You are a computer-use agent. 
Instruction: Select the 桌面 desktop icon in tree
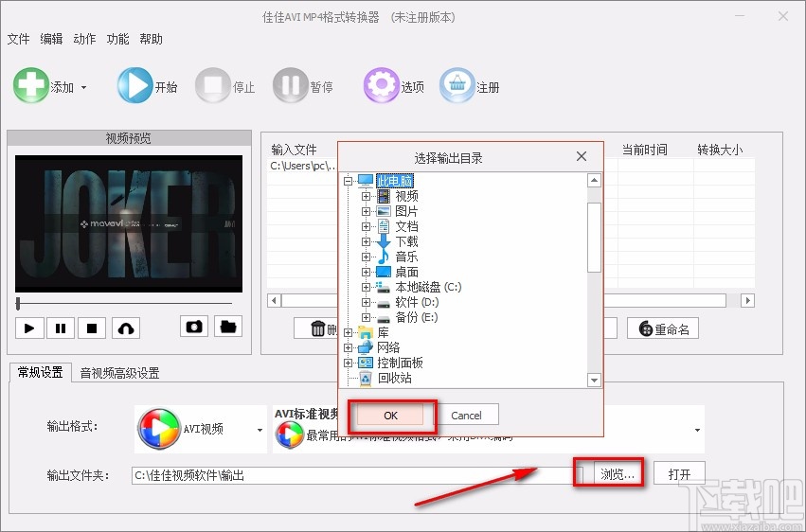pyautogui.click(x=384, y=273)
